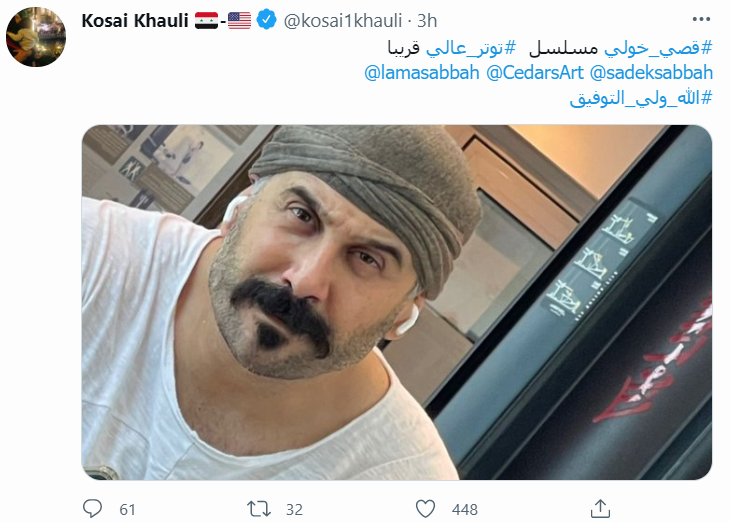Open the three-dot more options menu
This screenshot has width=730, height=522.
pyautogui.click(x=701, y=19)
